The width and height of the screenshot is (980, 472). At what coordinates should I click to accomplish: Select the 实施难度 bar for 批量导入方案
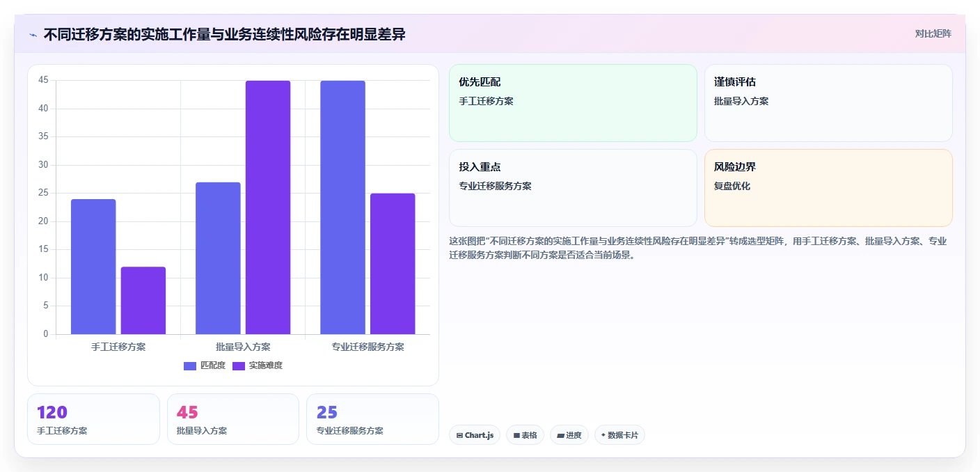tap(268, 207)
